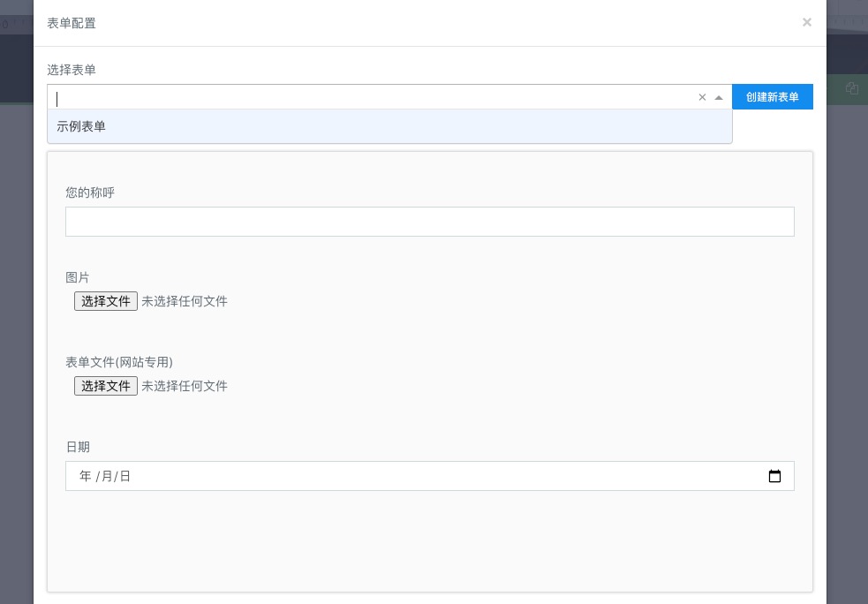Image resolution: width=868 pixels, height=604 pixels.
Task: Click the 表单文件(网站专用) label
Action: [119, 362]
